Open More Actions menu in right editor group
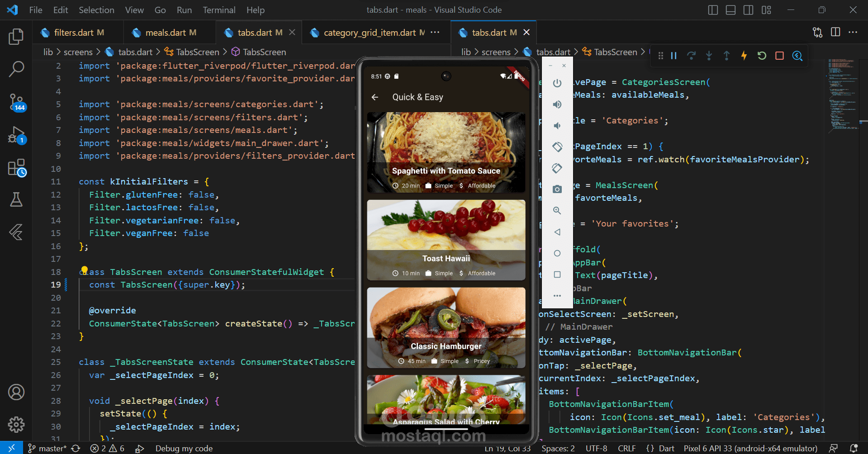The height and width of the screenshot is (454, 868). pyautogui.click(x=853, y=32)
